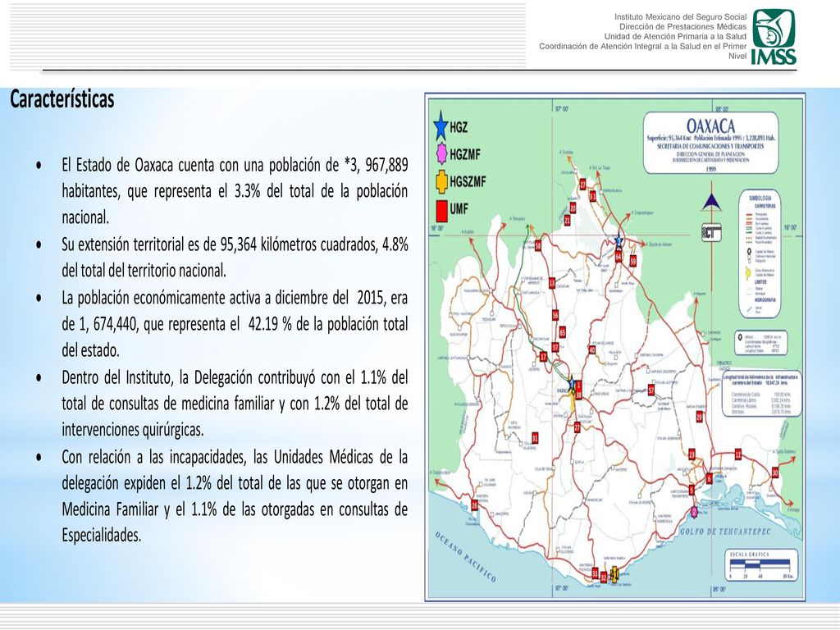Click the '42.19 %' percentage text
The width and height of the screenshot is (840, 630).
pos(270,325)
